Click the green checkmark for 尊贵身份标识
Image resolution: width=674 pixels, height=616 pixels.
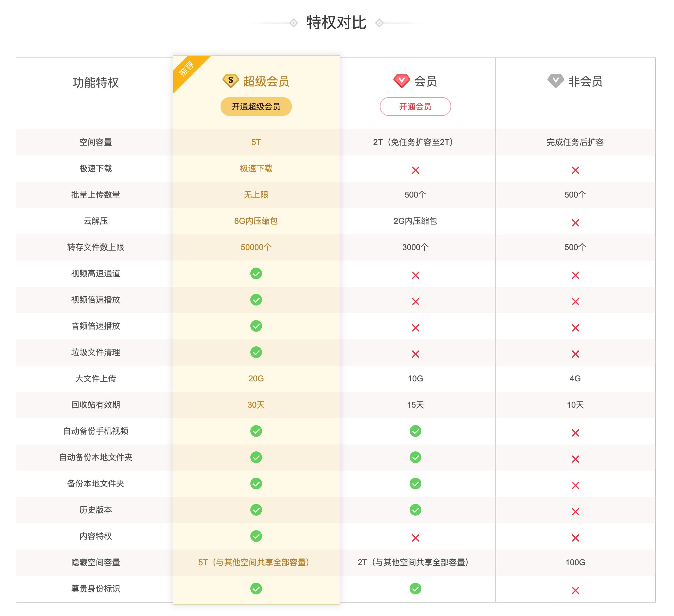[256, 589]
